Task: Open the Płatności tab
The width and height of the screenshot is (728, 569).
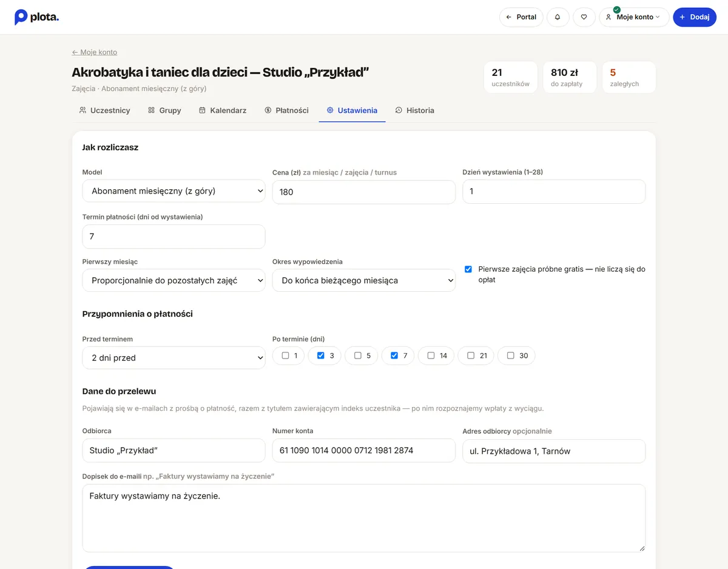Action: click(287, 110)
